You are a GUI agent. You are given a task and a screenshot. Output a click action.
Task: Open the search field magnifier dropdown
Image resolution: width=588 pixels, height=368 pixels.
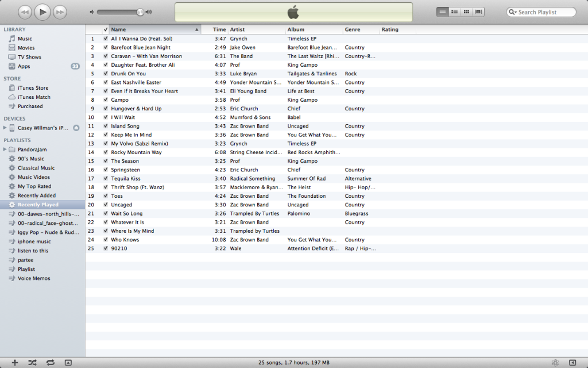(513, 12)
